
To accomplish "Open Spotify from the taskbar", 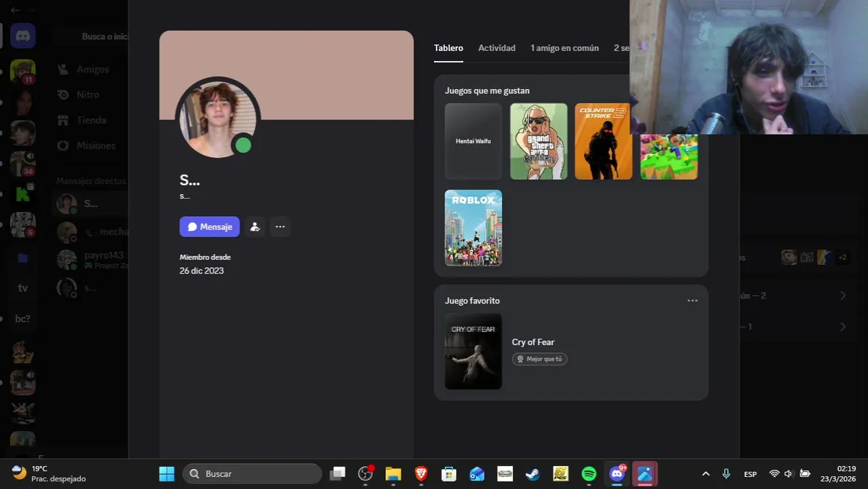I will pyautogui.click(x=589, y=474).
